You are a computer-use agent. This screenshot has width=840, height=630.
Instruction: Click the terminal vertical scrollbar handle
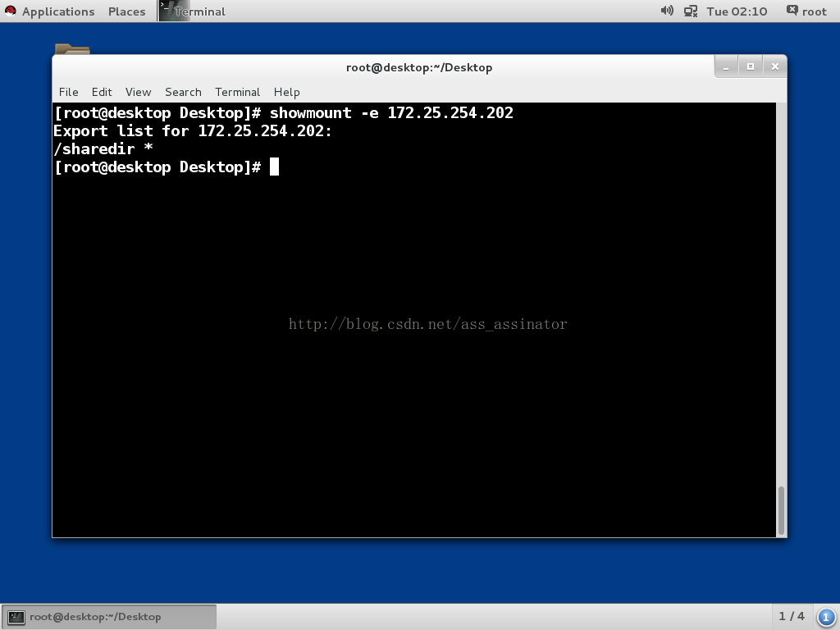pos(782,510)
